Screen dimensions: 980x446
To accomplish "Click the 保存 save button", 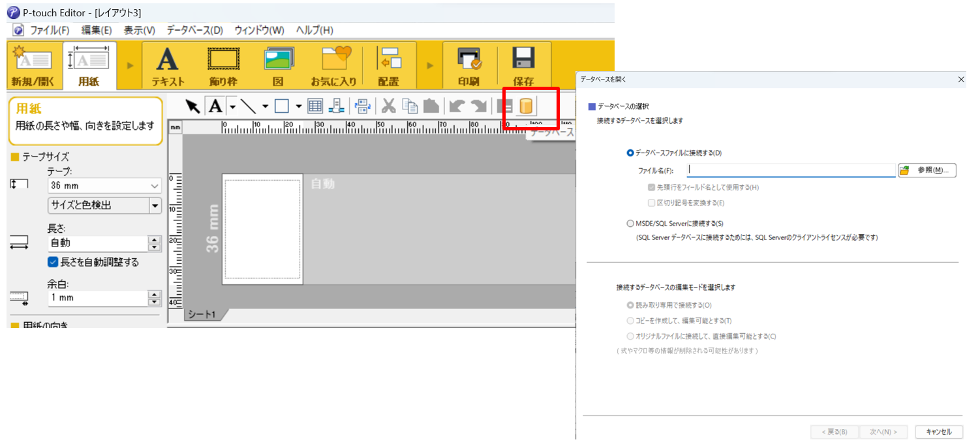I will click(523, 66).
